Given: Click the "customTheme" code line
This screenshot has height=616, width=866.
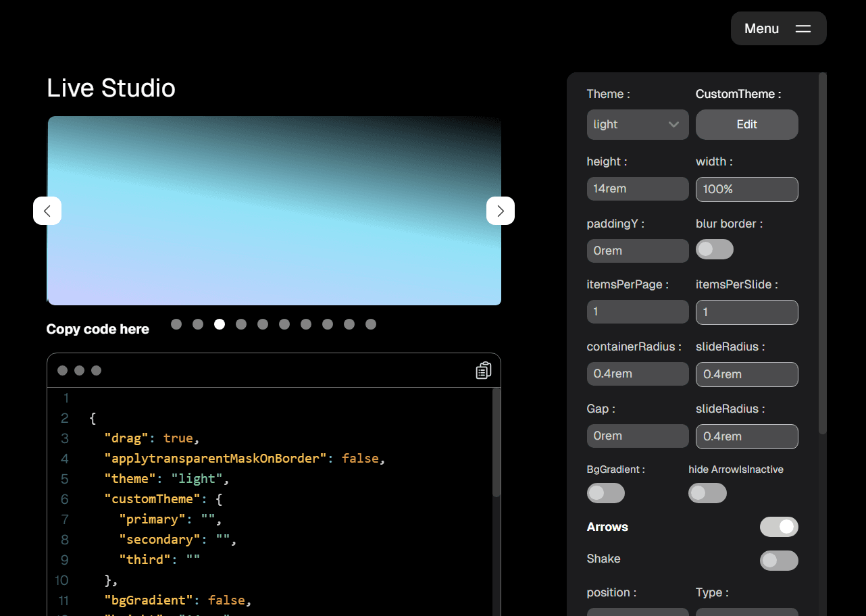Looking at the screenshot, I should click(163, 499).
